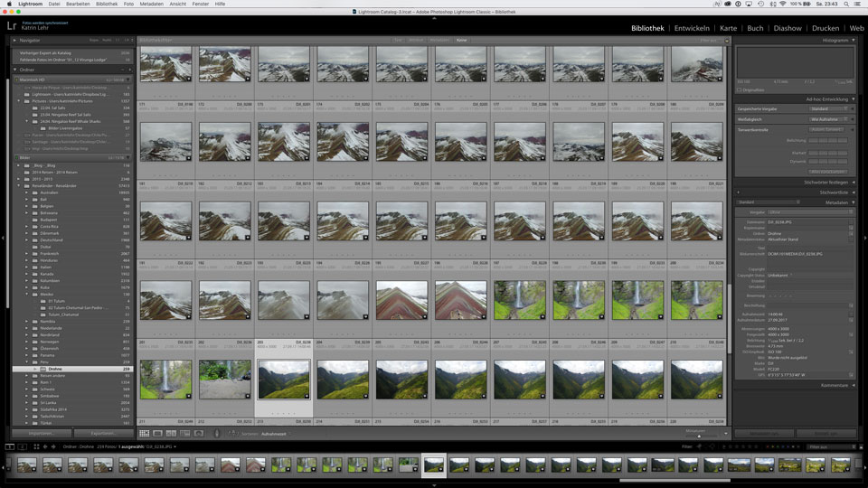The width and height of the screenshot is (868, 488).
Task: Open the Gespeicherte Vorgabe Standard dropdown
Action: pyautogui.click(x=829, y=109)
